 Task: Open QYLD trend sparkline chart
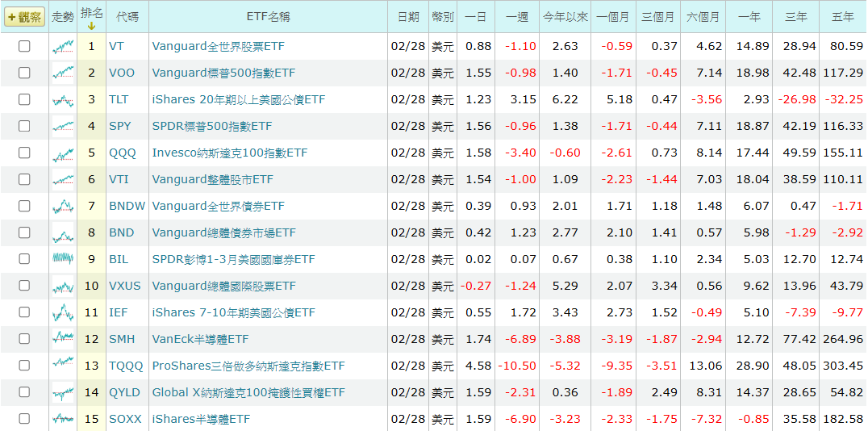click(63, 391)
